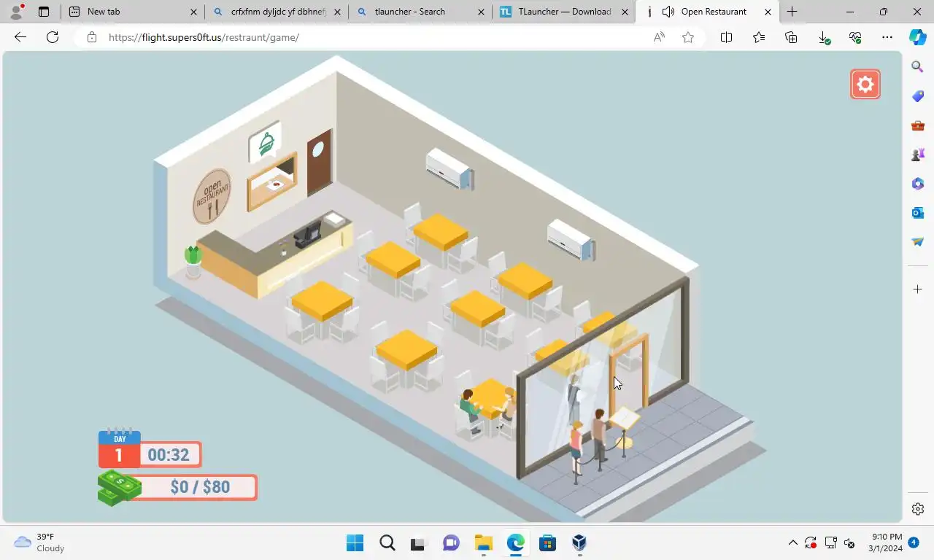Click the brown kitchen door
Image resolution: width=934 pixels, height=560 pixels.
[x=319, y=161]
